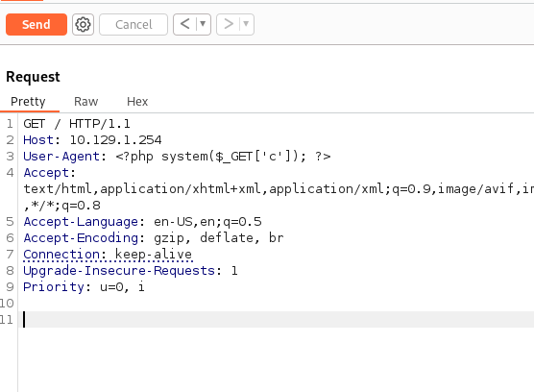Click the orange Send button
Viewport: 534px width, 392px height.
(36, 25)
